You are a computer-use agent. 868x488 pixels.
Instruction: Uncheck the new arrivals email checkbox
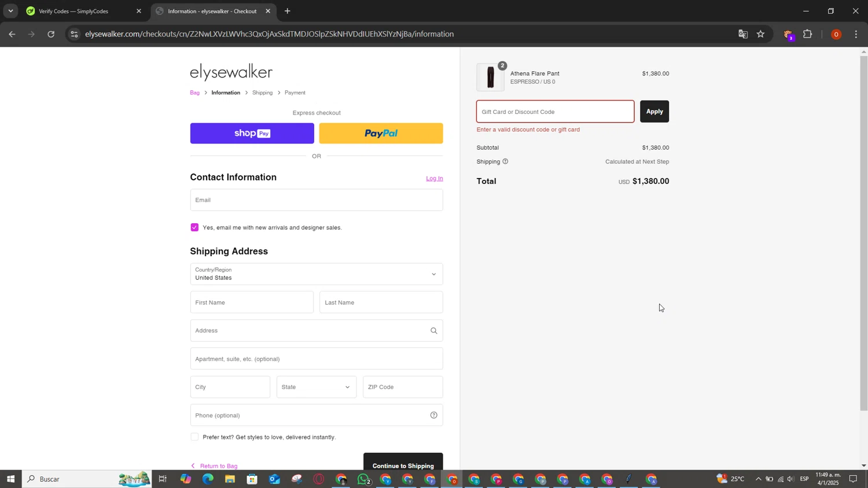194,228
